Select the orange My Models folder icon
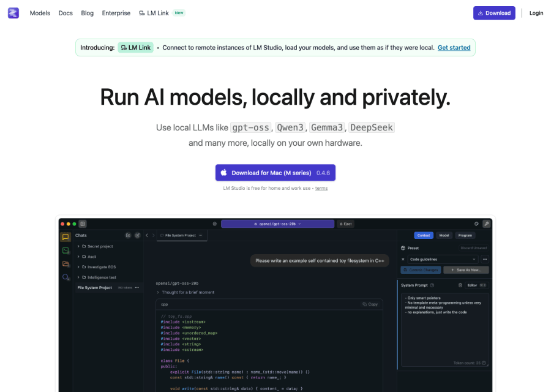The image size is (551, 392). [x=66, y=263]
